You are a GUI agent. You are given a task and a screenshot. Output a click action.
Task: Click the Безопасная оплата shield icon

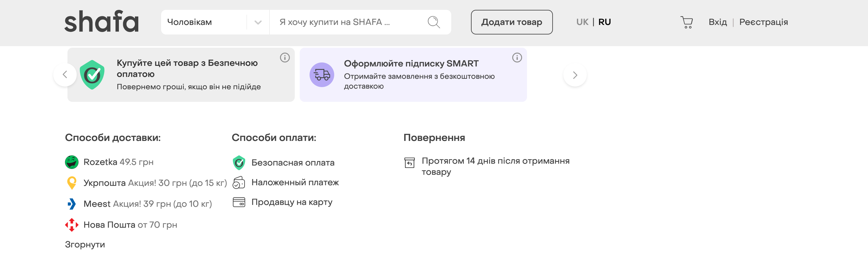click(239, 163)
